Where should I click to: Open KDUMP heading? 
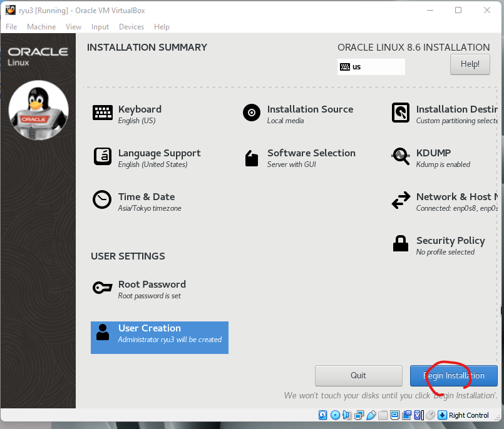point(434,153)
